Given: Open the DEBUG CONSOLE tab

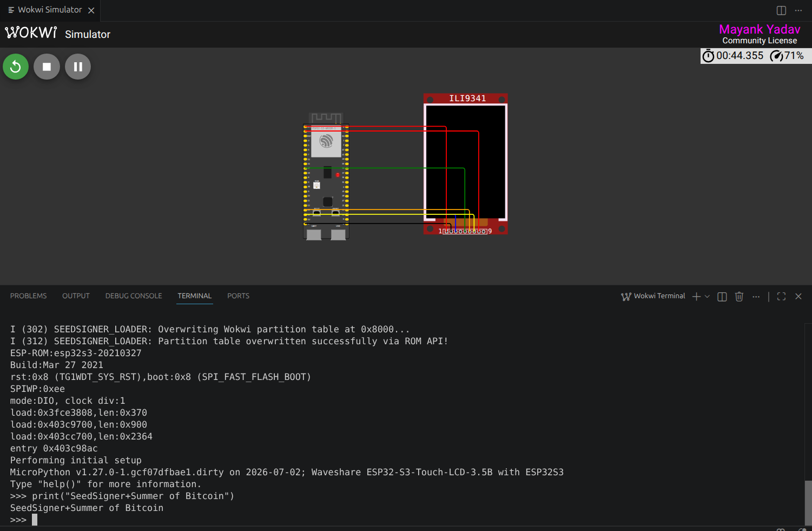Looking at the screenshot, I should click(134, 296).
